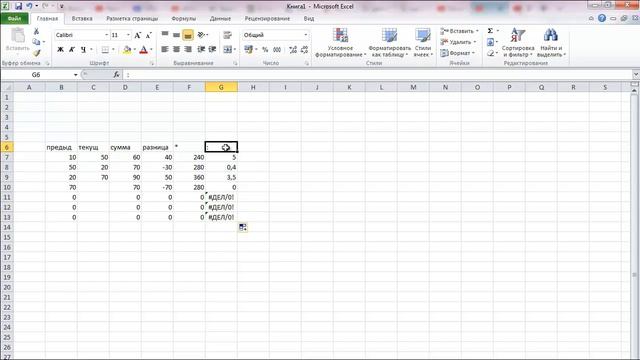Click the Format Painter brush icon
Viewport: 640px width, 360px height.
click(37, 53)
